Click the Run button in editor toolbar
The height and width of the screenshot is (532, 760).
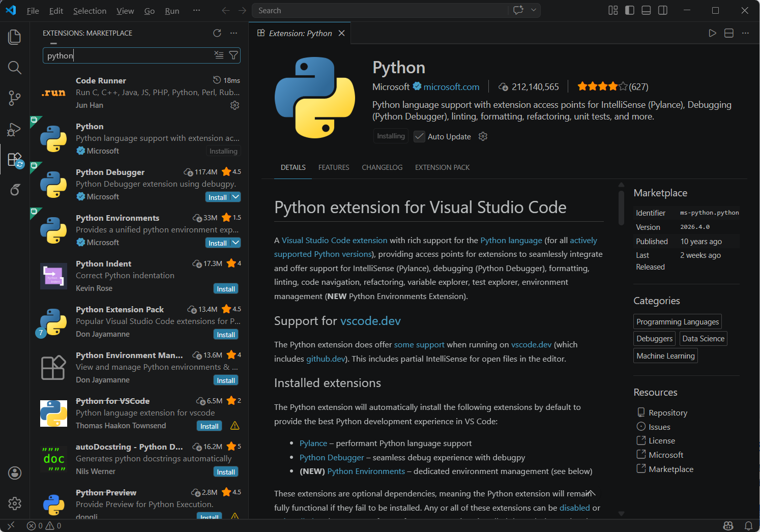click(x=712, y=33)
